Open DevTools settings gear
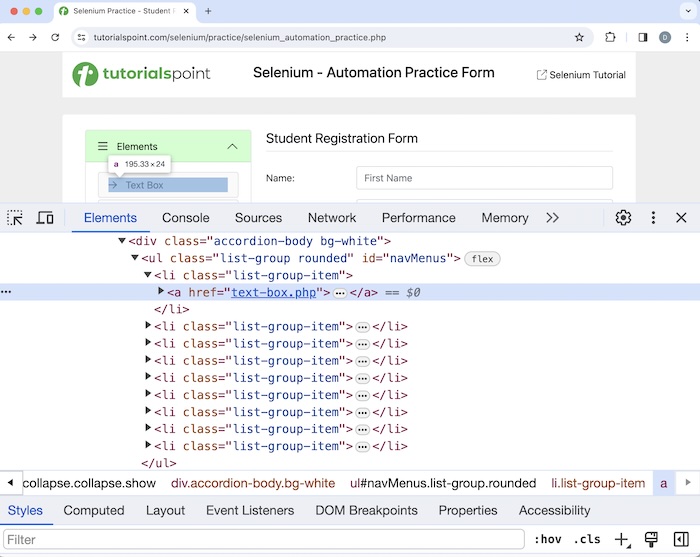The image size is (700, 557). (x=623, y=218)
